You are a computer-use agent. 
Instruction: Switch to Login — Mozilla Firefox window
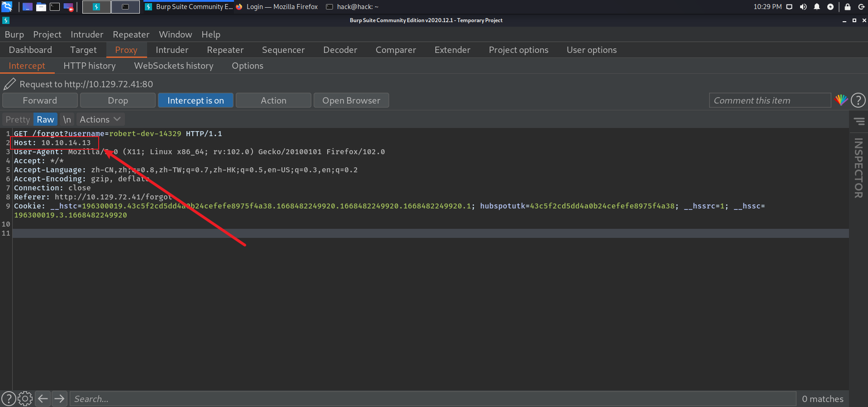point(278,7)
